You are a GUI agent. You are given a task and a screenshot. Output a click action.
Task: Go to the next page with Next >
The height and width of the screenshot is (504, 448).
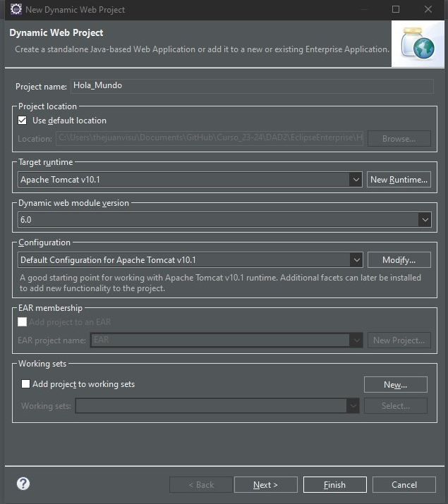pyautogui.click(x=265, y=484)
